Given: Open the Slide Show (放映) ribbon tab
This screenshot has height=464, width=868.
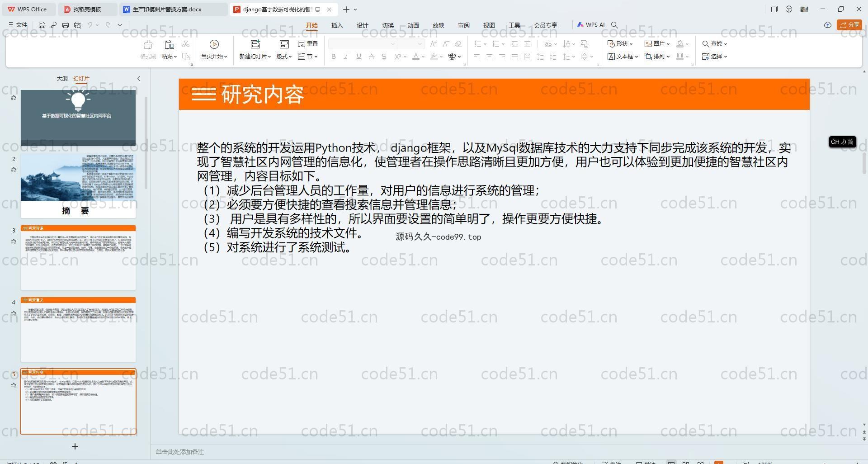Looking at the screenshot, I should (439, 25).
